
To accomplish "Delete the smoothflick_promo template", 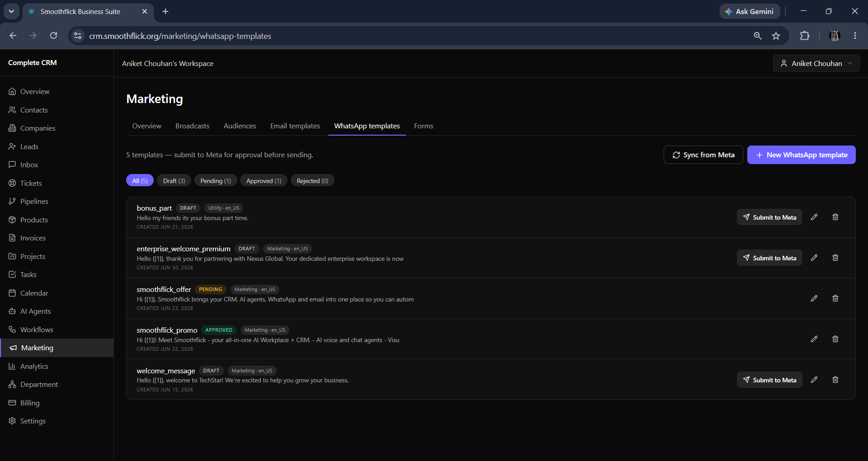I will 835,339.
